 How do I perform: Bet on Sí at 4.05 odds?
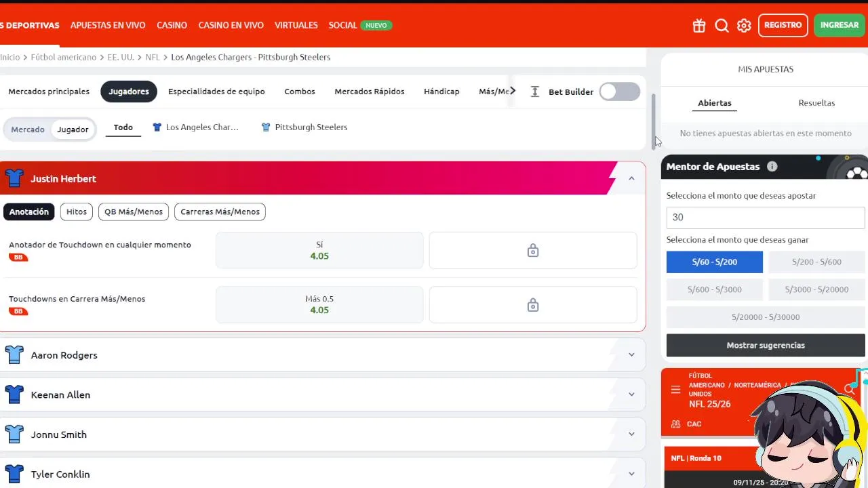coord(319,250)
